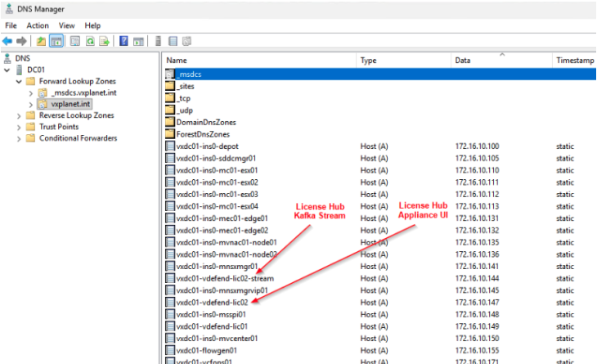This screenshot has height=364, width=597.
Task: Select Conditional Forwarders in the tree
Action: (x=78, y=138)
